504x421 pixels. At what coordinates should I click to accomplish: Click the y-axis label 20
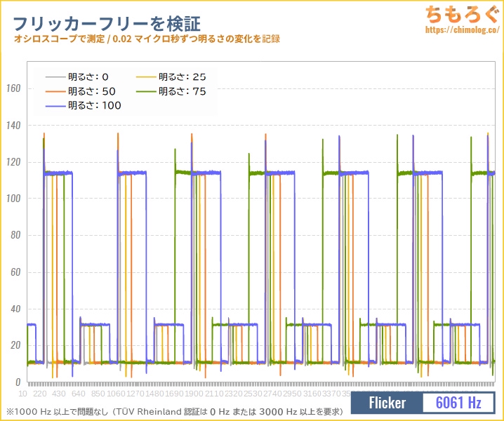tap(15, 345)
